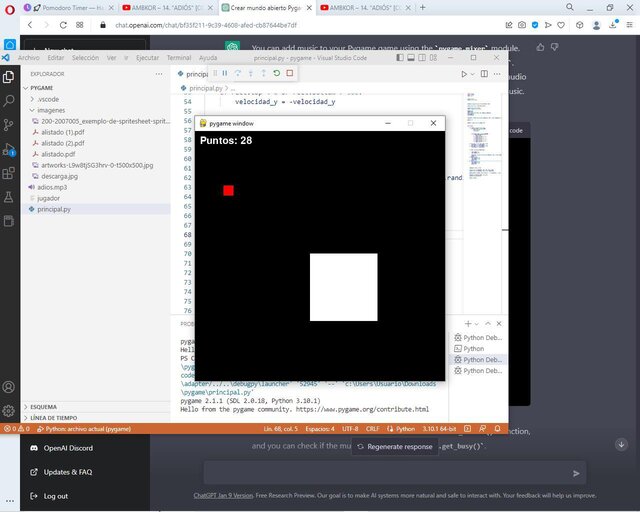This screenshot has width=640, height=512.
Task: Stop the debug session
Action: (x=290, y=73)
